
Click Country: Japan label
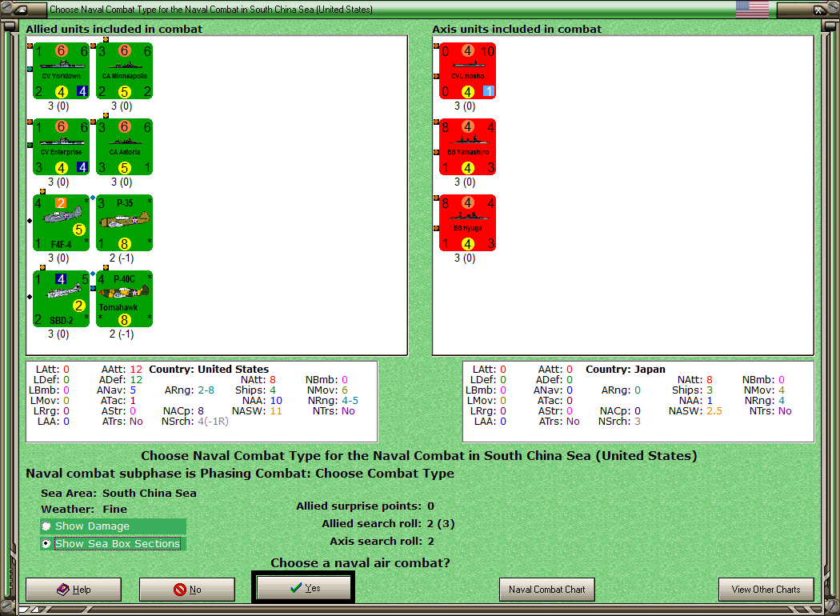[625, 369]
